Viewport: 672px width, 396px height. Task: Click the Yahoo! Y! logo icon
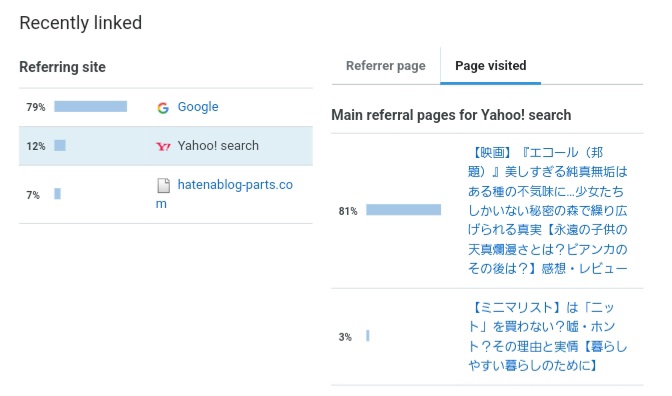(163, 147)
